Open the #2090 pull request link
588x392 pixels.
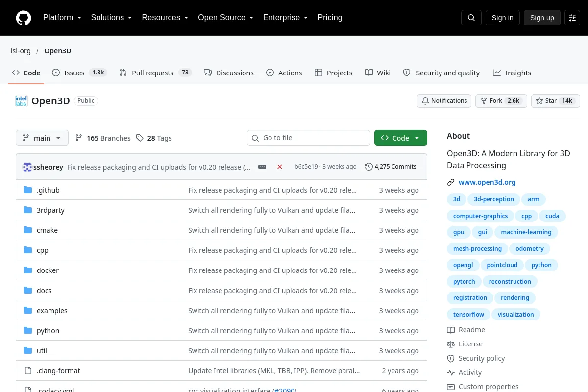284,391
